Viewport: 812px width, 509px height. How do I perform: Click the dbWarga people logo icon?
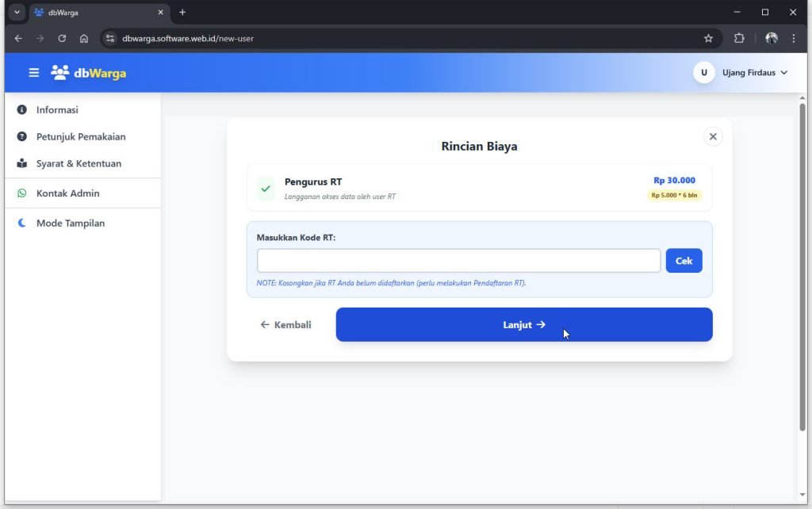click(x=59, y=73)
